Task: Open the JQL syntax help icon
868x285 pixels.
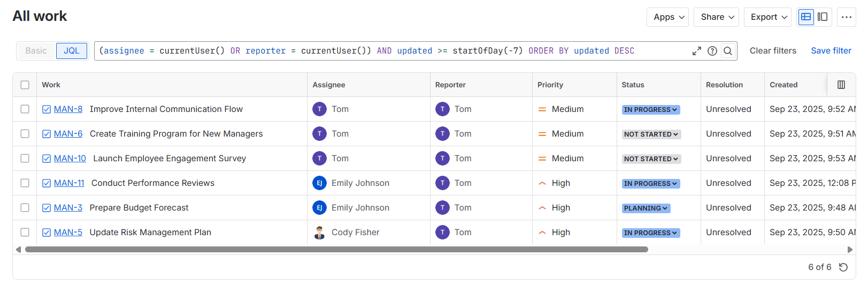Action: 712,51
